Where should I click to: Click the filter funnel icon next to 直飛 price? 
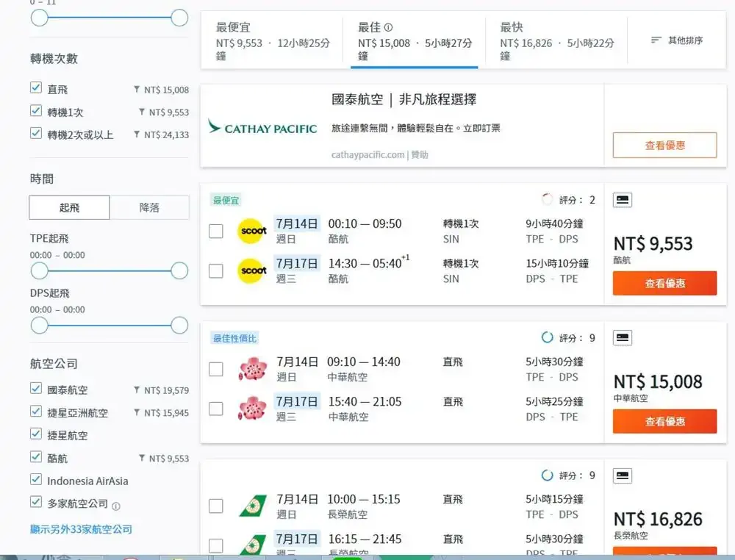(137, 89)
